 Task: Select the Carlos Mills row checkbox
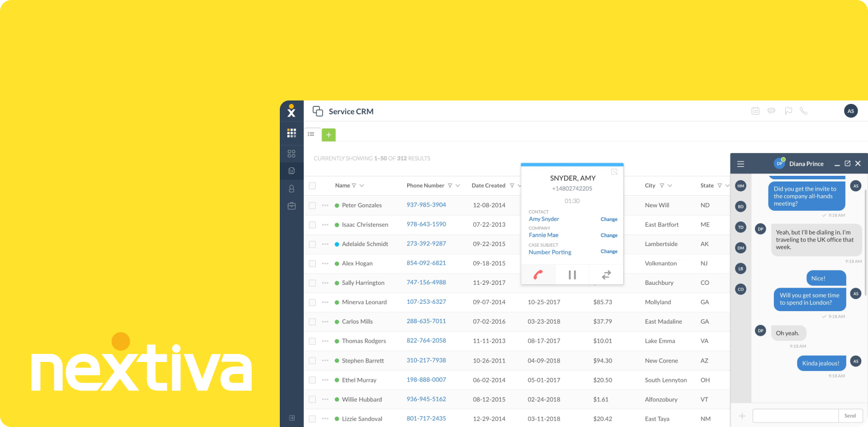pyautogui.click(x=312, y=322)
